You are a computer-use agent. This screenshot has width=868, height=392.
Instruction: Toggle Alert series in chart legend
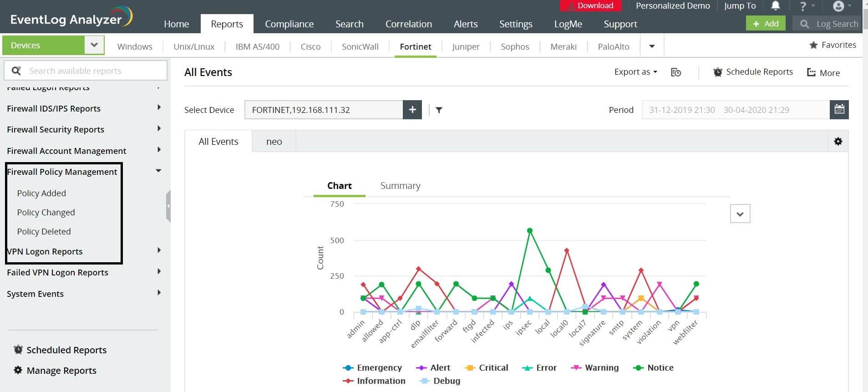[433, 367]
